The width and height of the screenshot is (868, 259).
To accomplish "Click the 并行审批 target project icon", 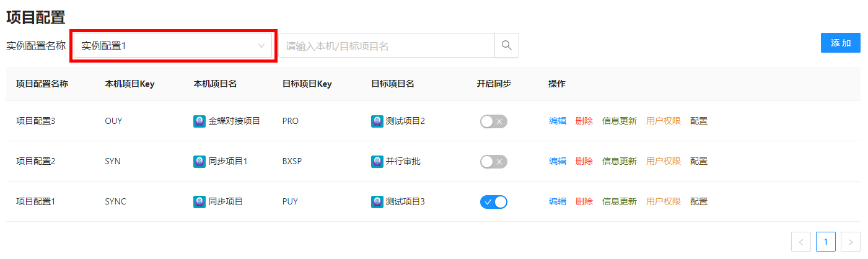I will [377, 162].
